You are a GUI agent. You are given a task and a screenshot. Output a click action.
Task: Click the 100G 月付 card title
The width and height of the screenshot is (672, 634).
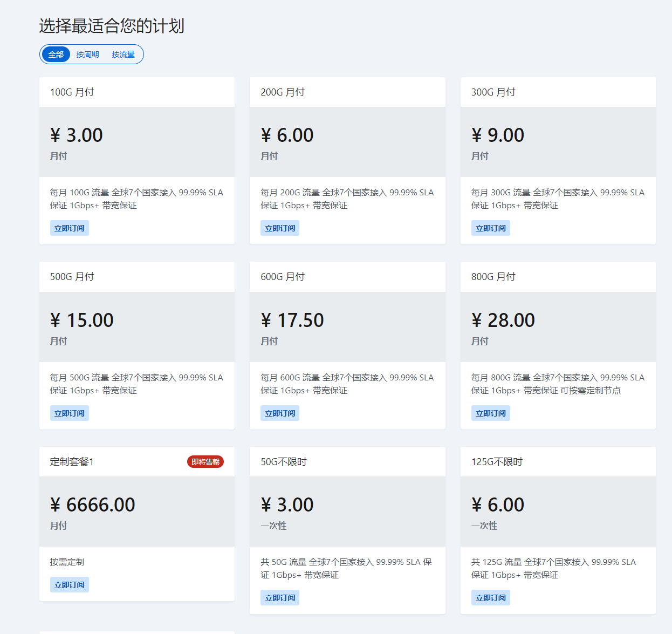(x=72, y=92)
